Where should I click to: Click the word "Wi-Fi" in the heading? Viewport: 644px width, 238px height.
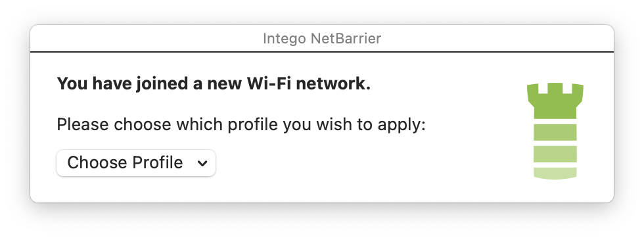269,84
